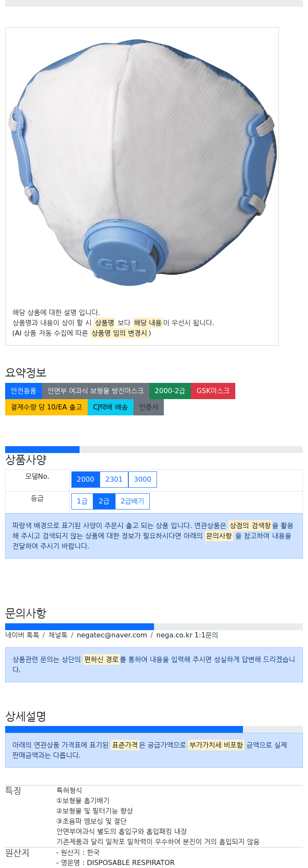Choose the 2급배기 grade option

pos(132,501)
